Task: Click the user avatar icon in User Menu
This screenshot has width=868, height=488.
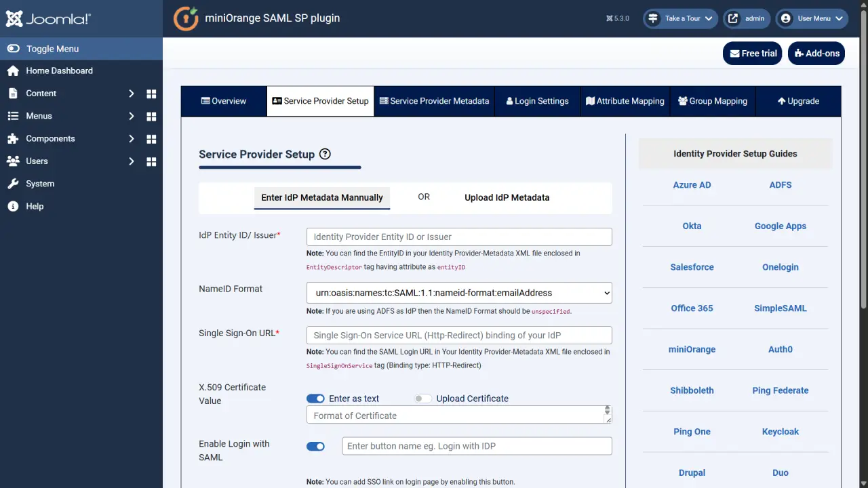Action: [786, 18]
